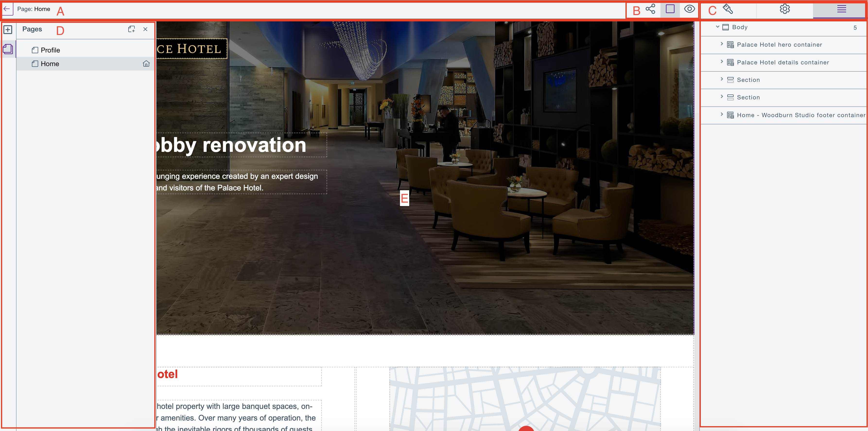Click the Body document icon in the outline
This screenshot has width=868, height=431.
[x=726, y=27]
